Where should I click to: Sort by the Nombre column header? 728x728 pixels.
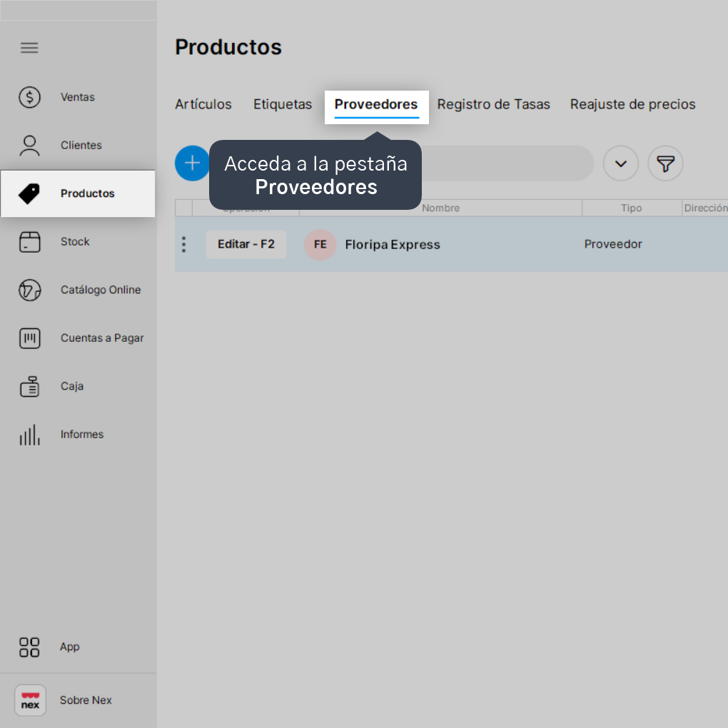point(440,208)
